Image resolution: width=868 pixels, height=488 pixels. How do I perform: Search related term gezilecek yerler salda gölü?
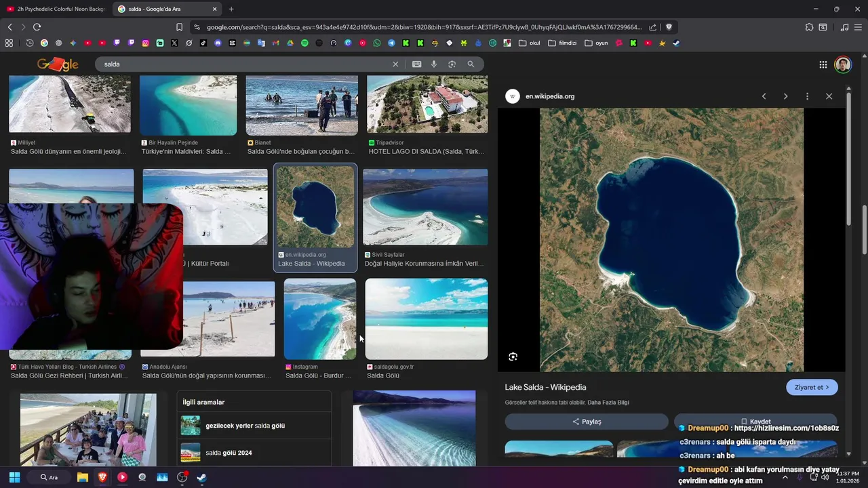pos(254,426)
